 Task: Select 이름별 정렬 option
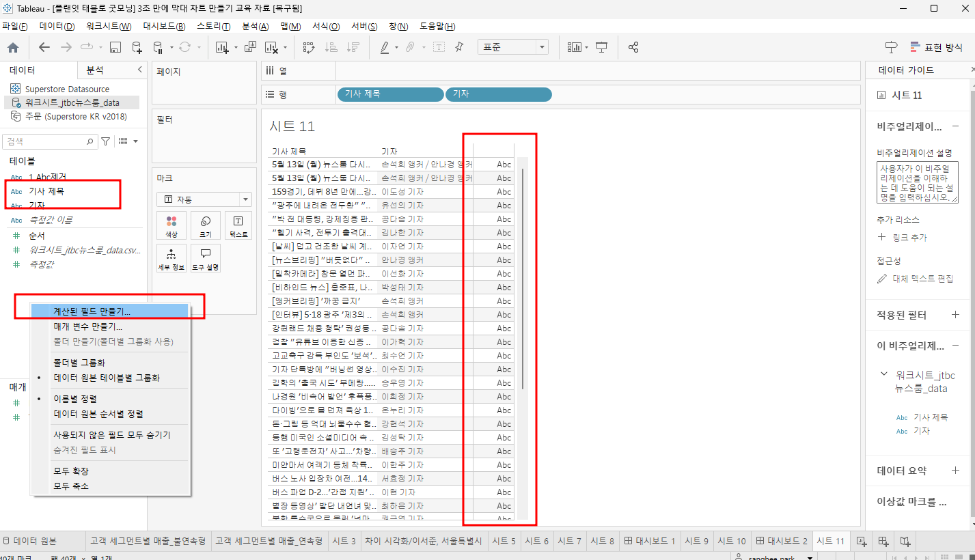[x=110, y=399]
